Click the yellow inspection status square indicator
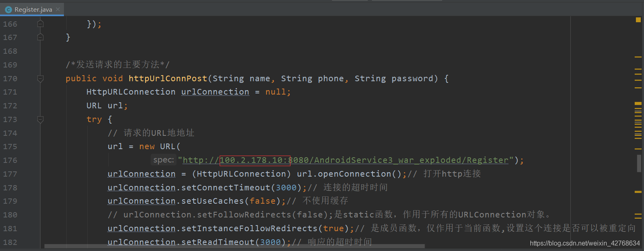The image size is (644, 251). pyautogui.click(x=638, y=19)
